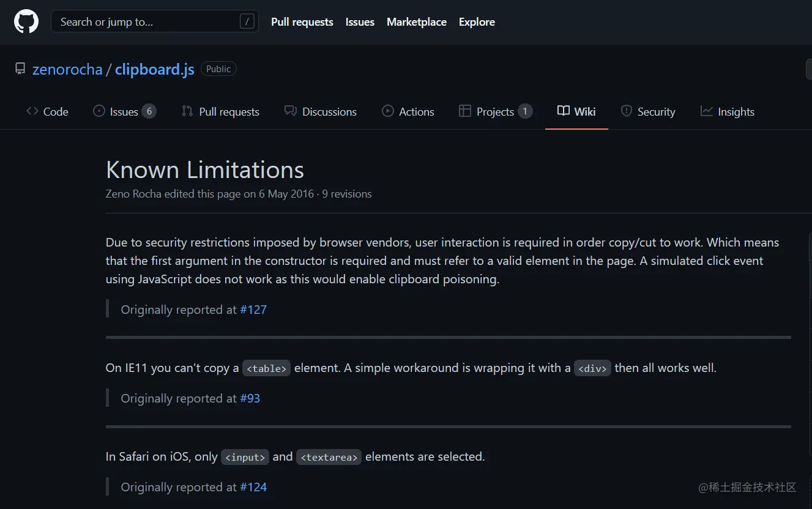Open the Projects tab
Image resolution: width=812 pixels, height=509 pixels.
[x=496, y=111]
